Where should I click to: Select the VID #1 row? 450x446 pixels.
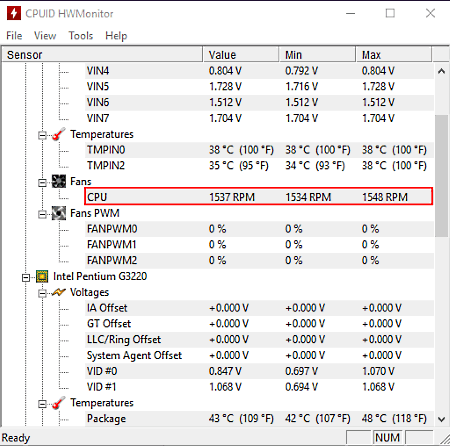(x=259, y=387)
